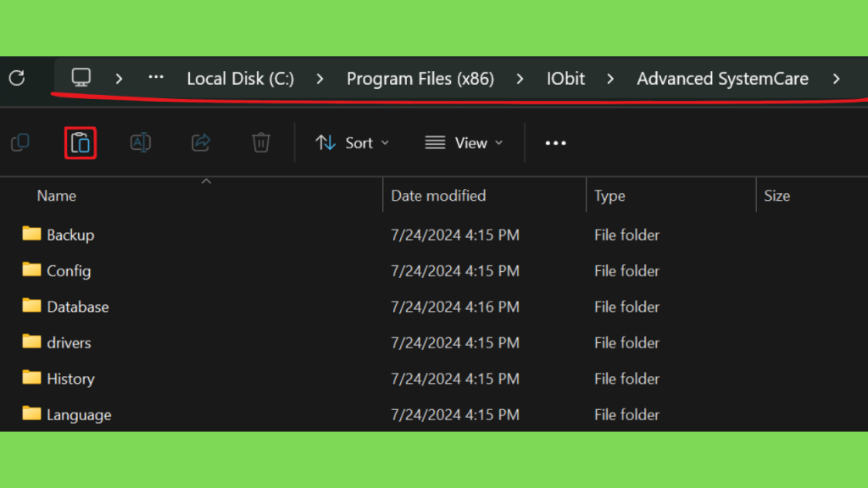Click the drivers row date modified
The width and height of the screenshot is (868, 488).
coord(455,343)
